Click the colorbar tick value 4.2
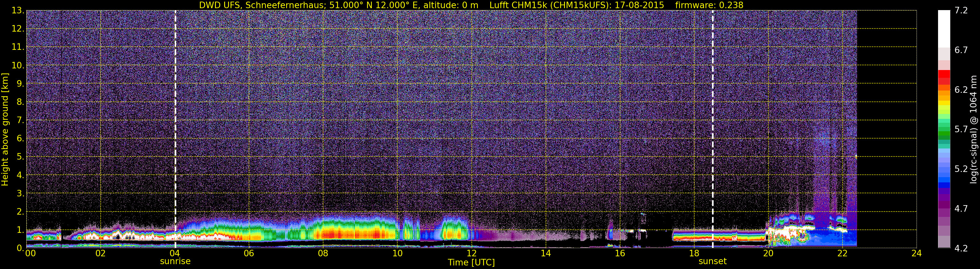980x269 pixels. click(x=961, y=248)
